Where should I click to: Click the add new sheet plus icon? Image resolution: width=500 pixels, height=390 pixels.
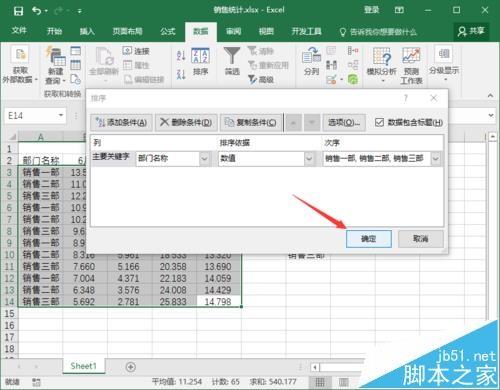point(131,367)
